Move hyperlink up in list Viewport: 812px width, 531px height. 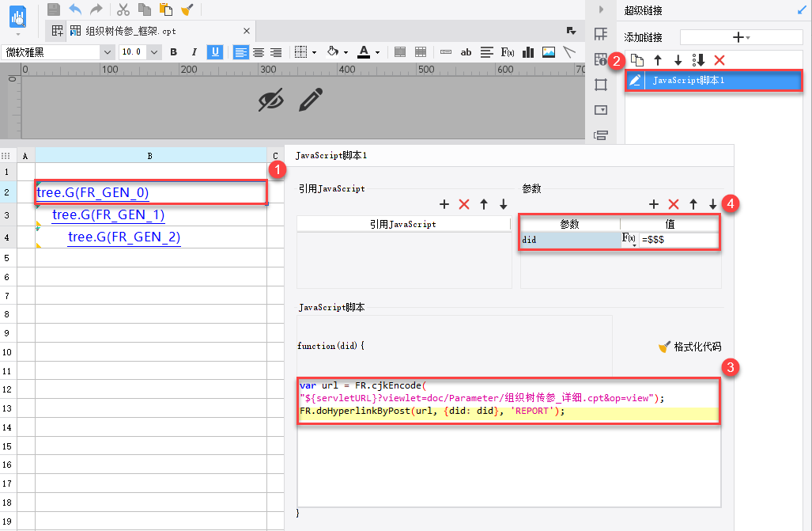point(658,60)
